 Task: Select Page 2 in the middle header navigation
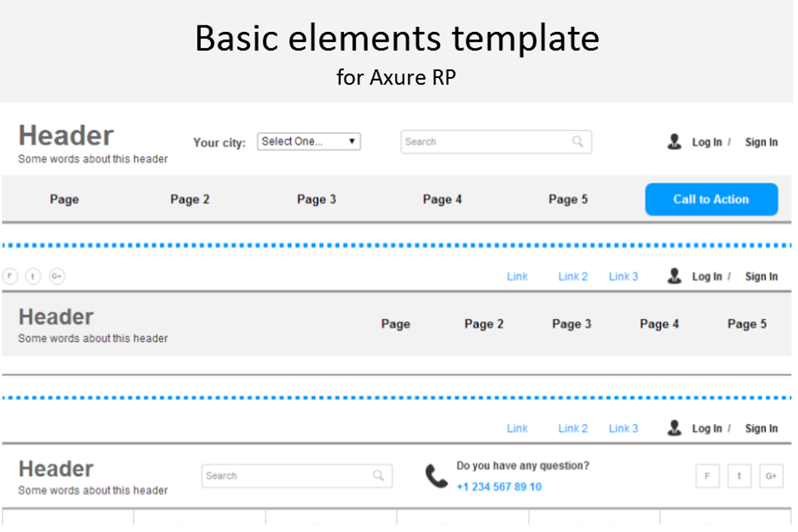[x=483, y=324]
